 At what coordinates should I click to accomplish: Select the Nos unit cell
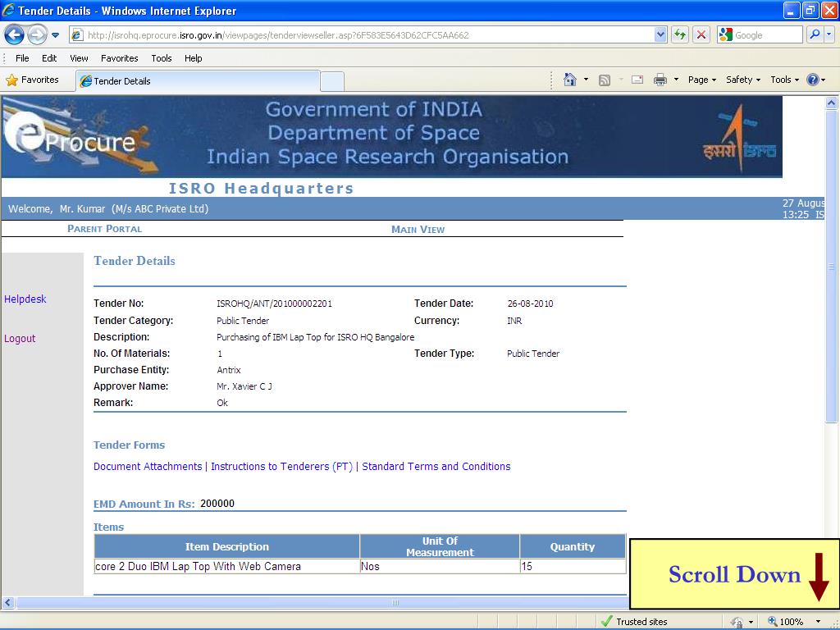tap(440, 567)
